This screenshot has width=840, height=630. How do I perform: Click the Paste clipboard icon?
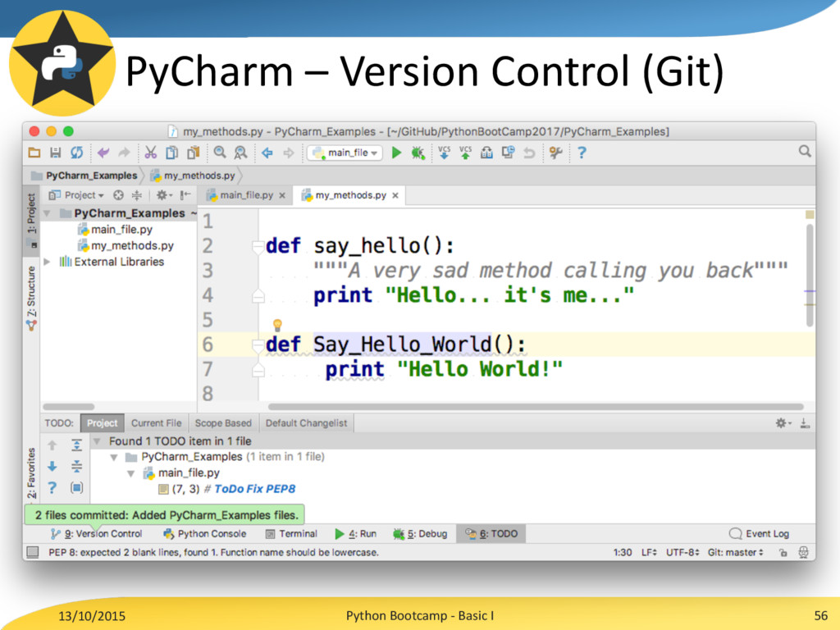click(193, 153)
